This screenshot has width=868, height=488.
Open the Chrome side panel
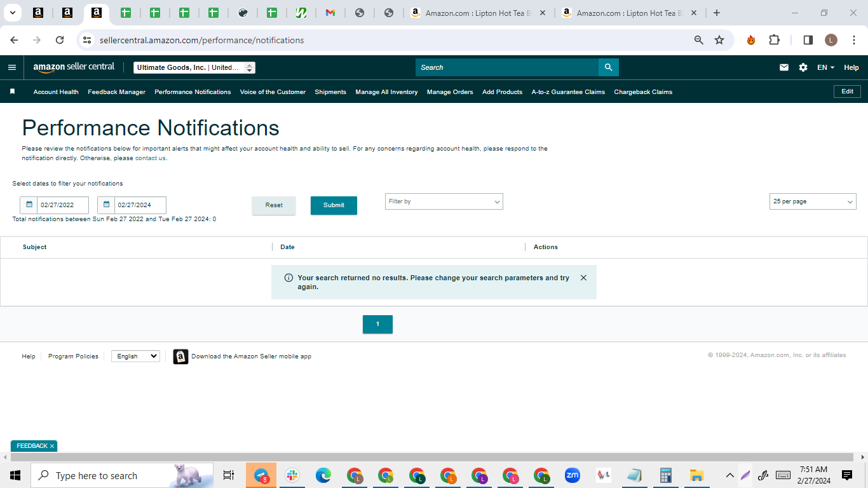808,40
